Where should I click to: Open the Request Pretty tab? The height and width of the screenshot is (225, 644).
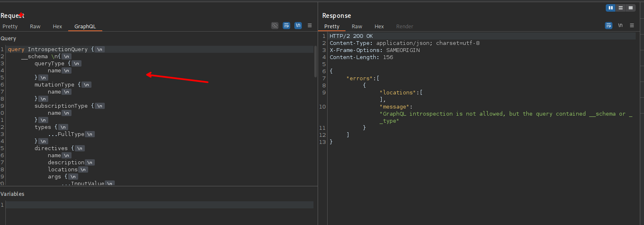click(x=10, y=27)
